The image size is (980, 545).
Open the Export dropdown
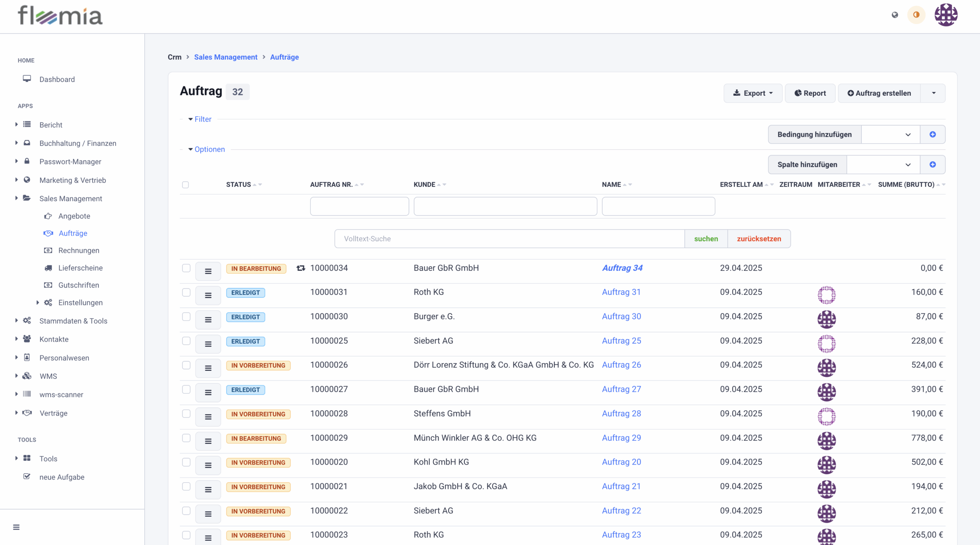coord(753,93)
